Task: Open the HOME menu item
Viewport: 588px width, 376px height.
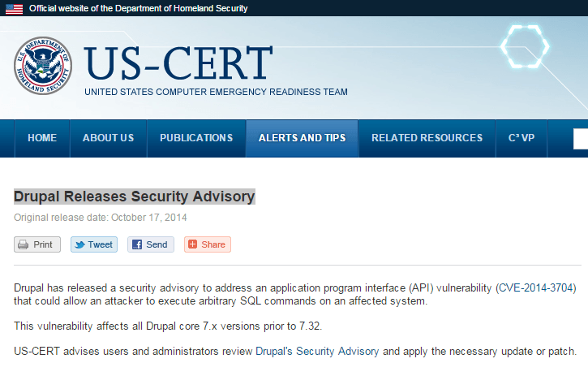Action: pyautogui.click(x=42, y=138)
